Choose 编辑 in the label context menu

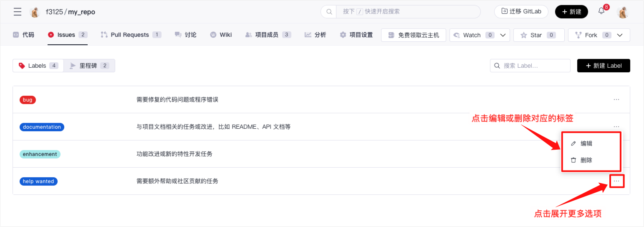[x=586, y=143]
